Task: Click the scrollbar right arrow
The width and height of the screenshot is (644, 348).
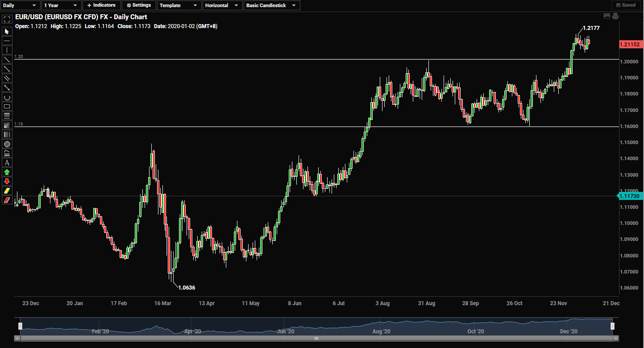Action: pyautogui.click(x=615, y=338)
